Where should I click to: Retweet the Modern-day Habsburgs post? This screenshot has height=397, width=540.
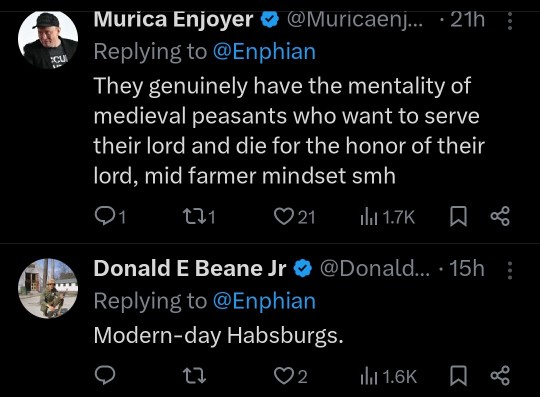click(x=194, y=375)
